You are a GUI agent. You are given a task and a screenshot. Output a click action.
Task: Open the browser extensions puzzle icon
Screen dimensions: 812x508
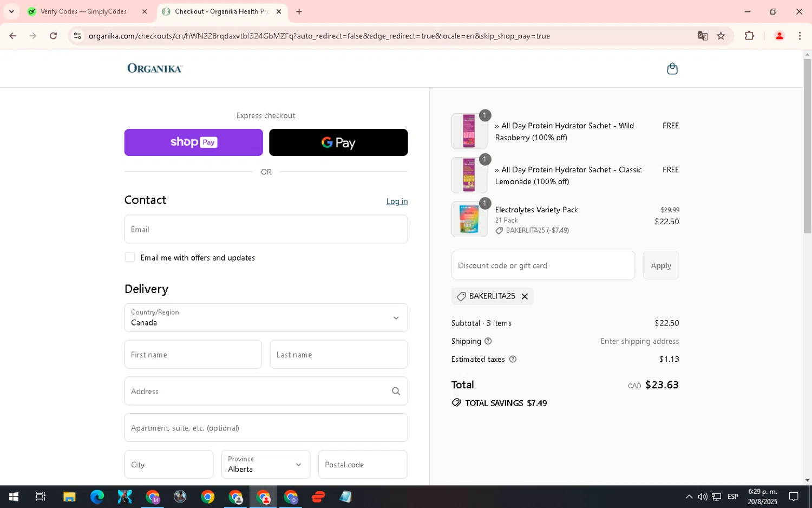[749, 36]
